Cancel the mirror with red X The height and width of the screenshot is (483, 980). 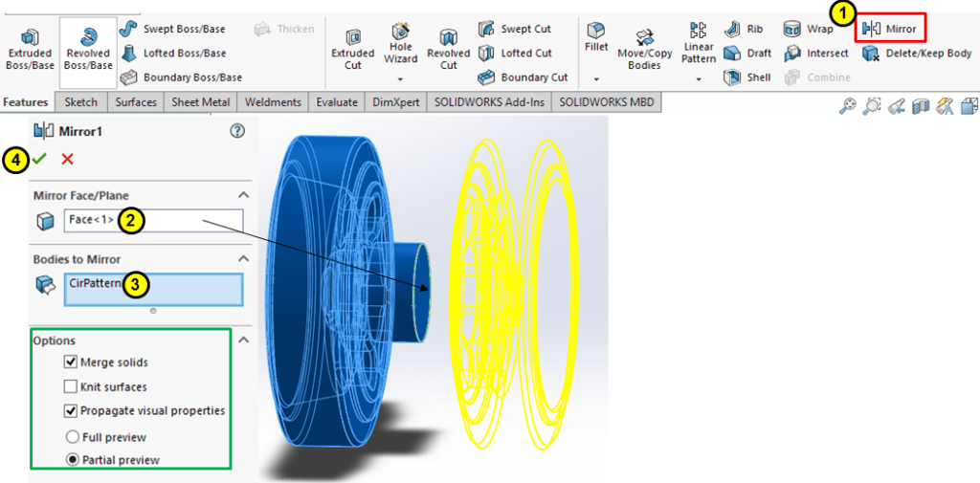pos(67,159)
